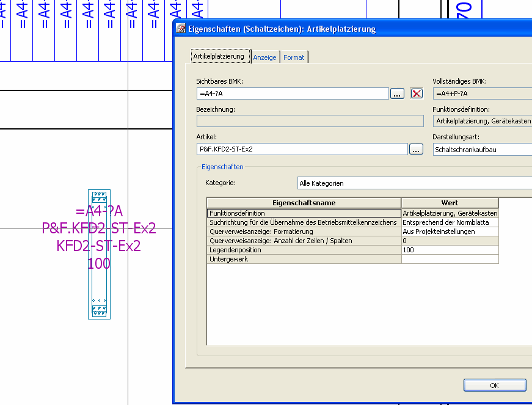Click the red X icon beside Sichtbares BMK
Screen dimensions: 532x405
tap(417, 93)
